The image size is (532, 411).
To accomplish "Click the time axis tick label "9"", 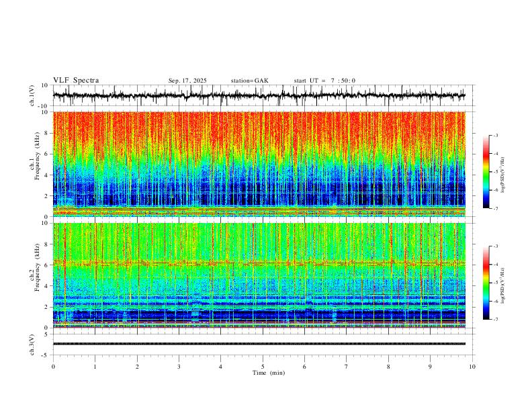I will click(x=430, y=367).
